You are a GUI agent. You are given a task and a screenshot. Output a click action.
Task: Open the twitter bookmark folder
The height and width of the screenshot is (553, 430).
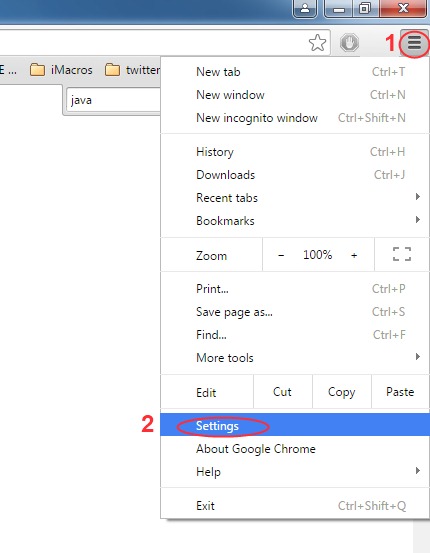click(x=133, y=70)
